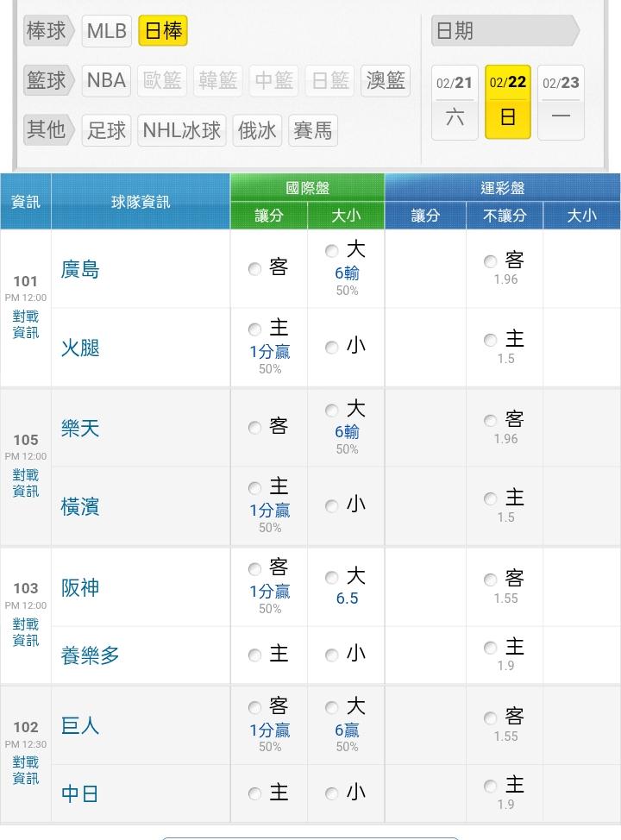Open the NBA league tab

[106, 81]
